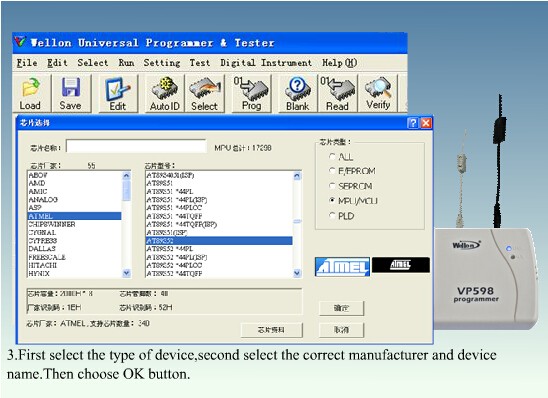Screen dimensions: 548x398
Task: Open the Run menu
Action: click(126, 63)
